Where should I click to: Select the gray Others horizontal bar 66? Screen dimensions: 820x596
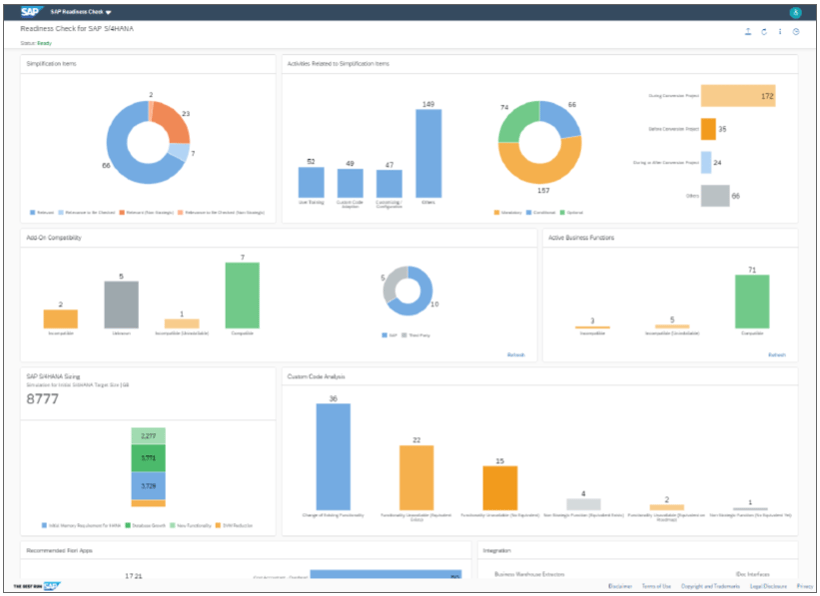coord(715,196)
